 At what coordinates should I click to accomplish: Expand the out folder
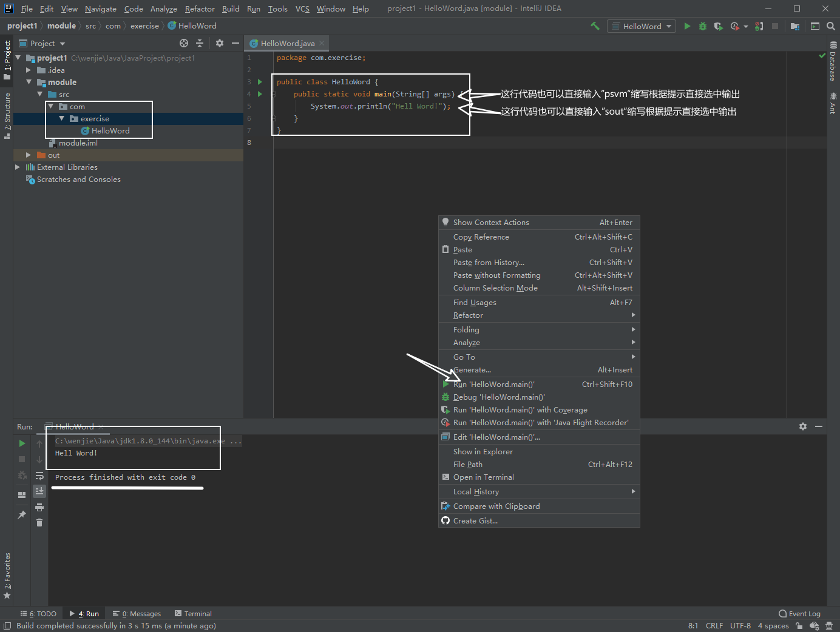[x=29, y=155]
